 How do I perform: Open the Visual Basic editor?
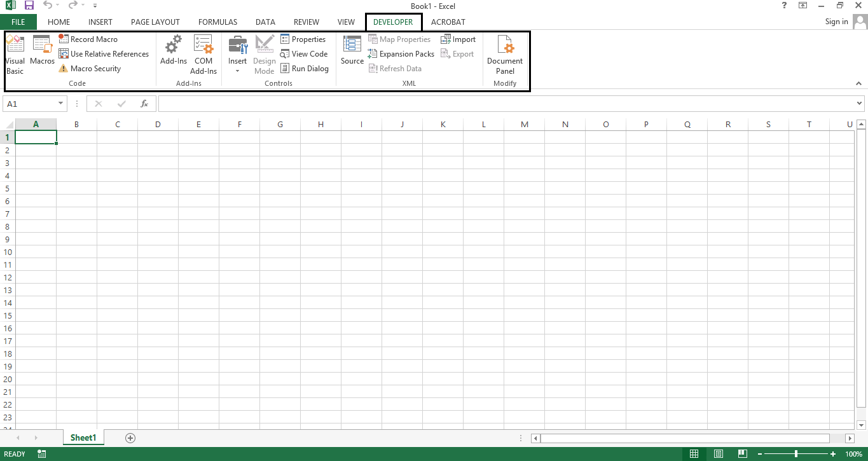pyautogui.click(x=15, y=54)
